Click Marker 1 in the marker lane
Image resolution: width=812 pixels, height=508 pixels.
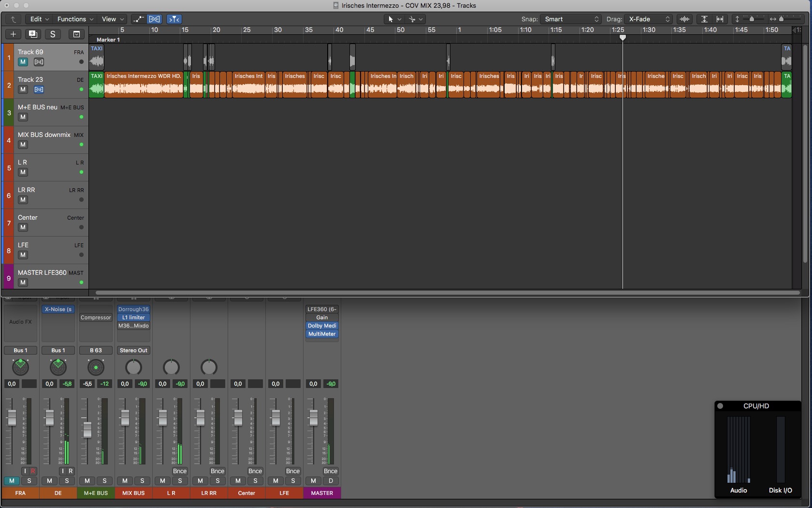[x=108, y=40]
